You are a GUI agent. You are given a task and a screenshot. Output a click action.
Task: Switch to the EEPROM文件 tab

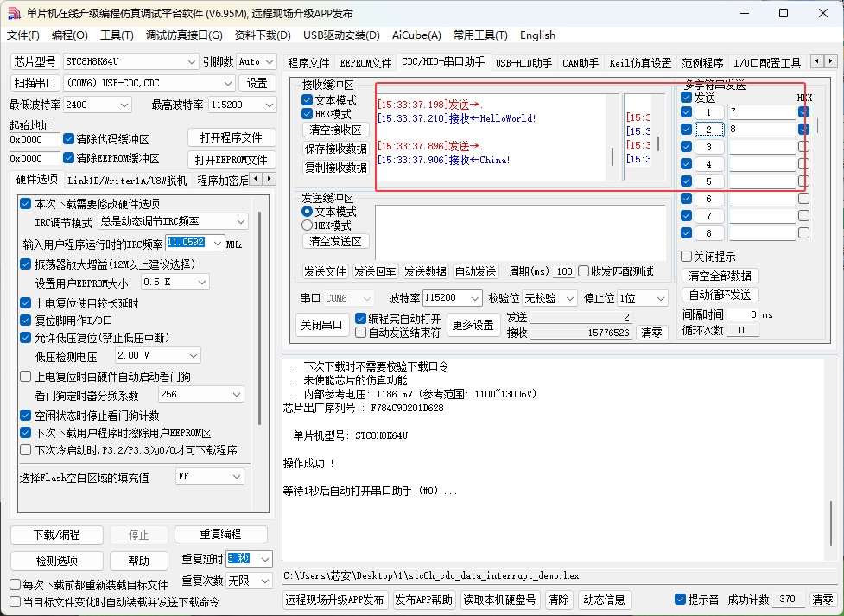pos(366,63)
